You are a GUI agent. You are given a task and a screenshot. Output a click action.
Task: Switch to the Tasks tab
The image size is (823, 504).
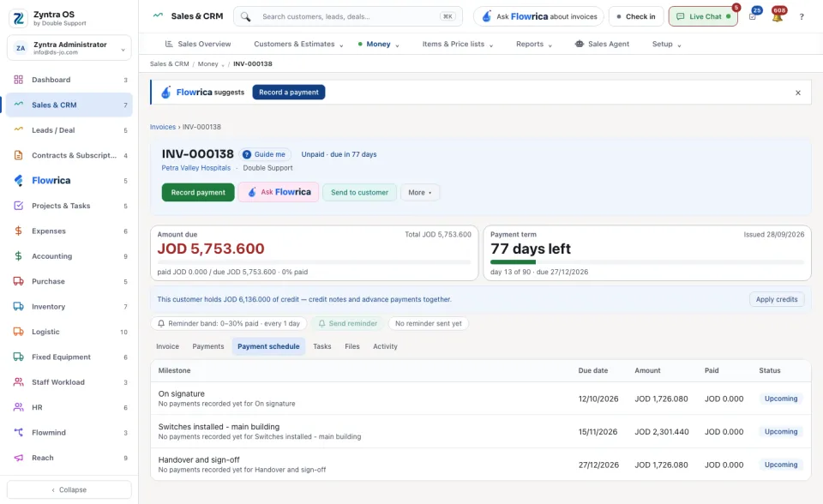[x=321, y=346]
